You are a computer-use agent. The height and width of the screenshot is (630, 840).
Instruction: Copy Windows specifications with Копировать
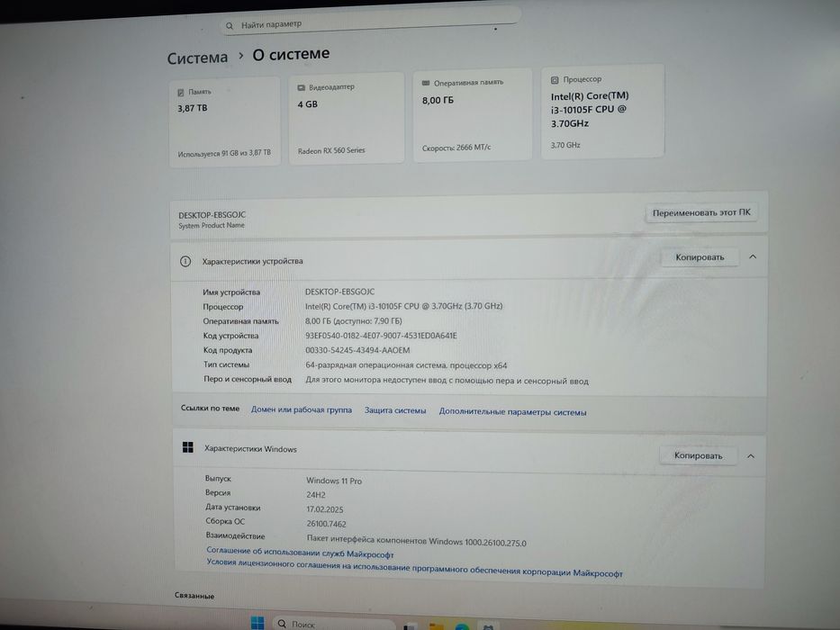[x=698, y=455]
